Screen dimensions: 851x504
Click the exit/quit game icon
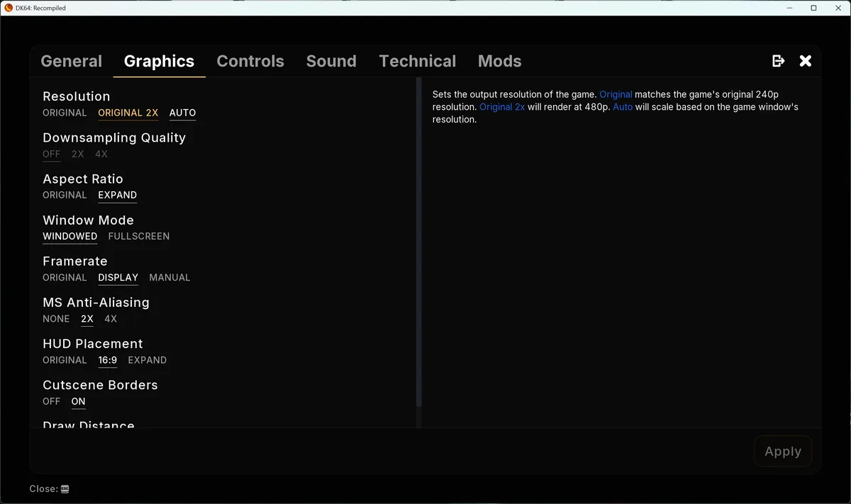778,61
